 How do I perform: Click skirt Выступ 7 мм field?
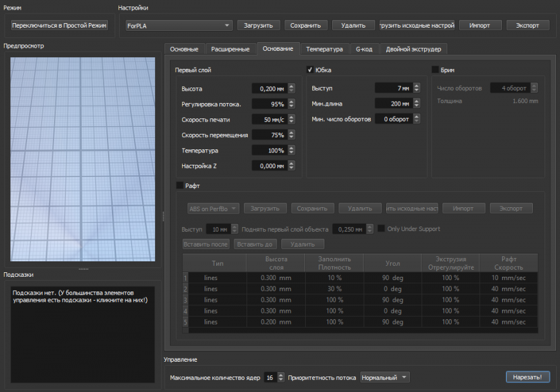(393, 88)
